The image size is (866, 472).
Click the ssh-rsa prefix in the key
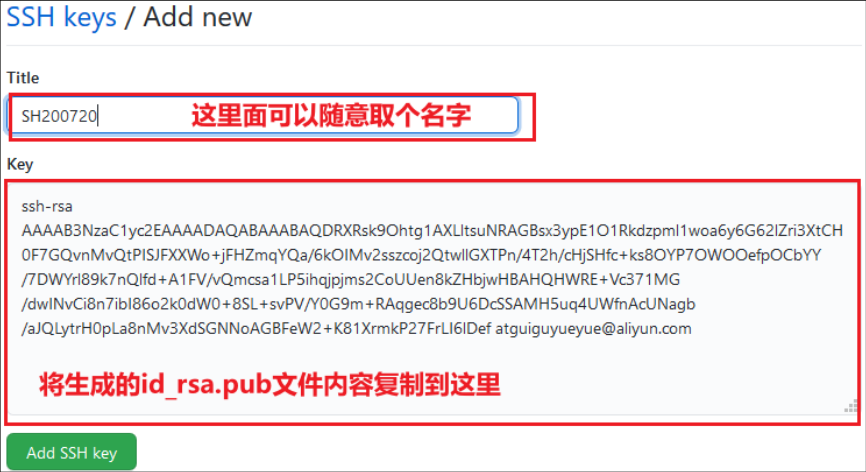47,206
